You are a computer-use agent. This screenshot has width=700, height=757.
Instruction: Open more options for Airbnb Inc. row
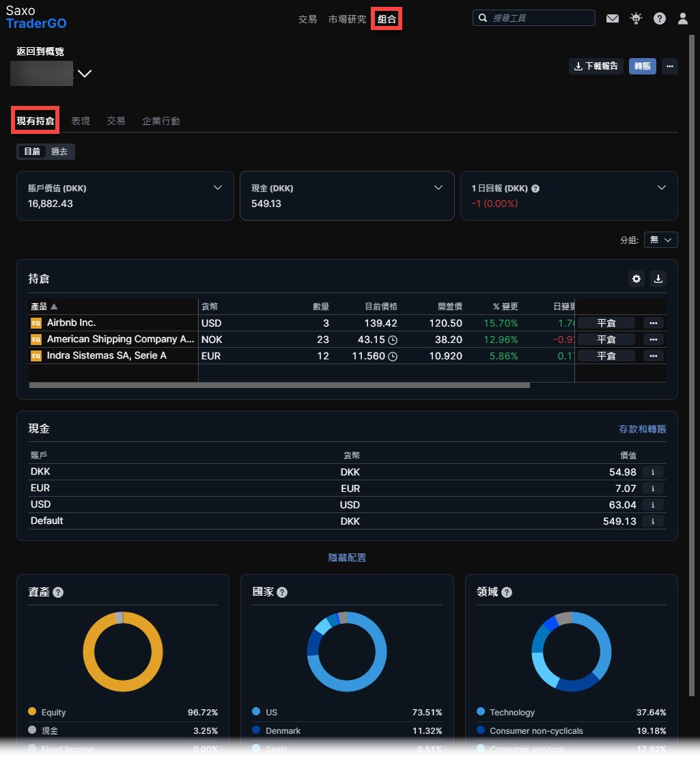[653, 323]
